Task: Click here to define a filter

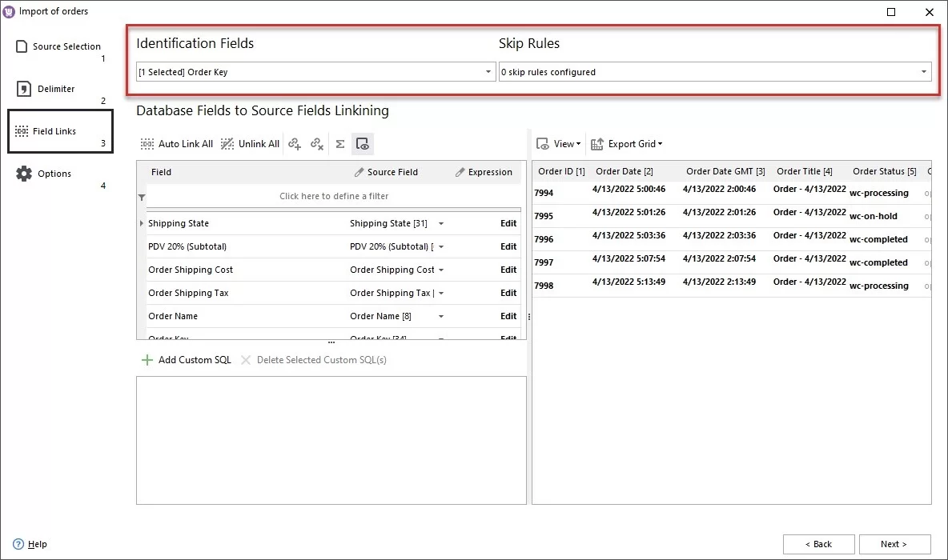Action: pyautogui.click(x=334, y=196)
